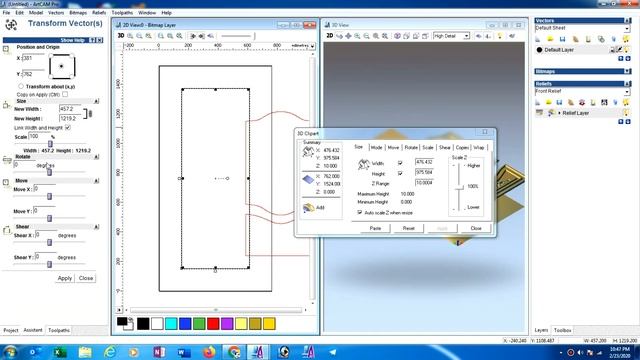Click the light bulb icon in 3D View toolbar
The width and height of the screenshot is (640, 360).
pos(500,36)
